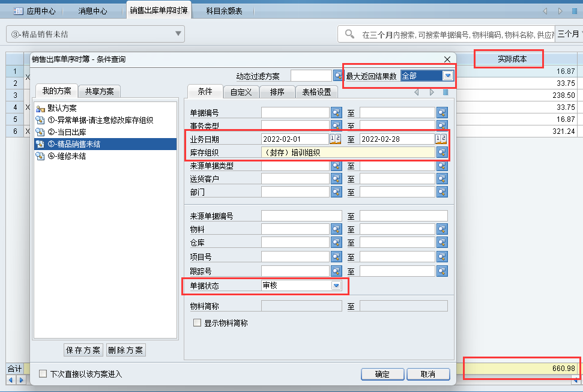The image size is (583, 392).
Task: Open calendar picker for start 业务日期
Action: coord(336,139)
